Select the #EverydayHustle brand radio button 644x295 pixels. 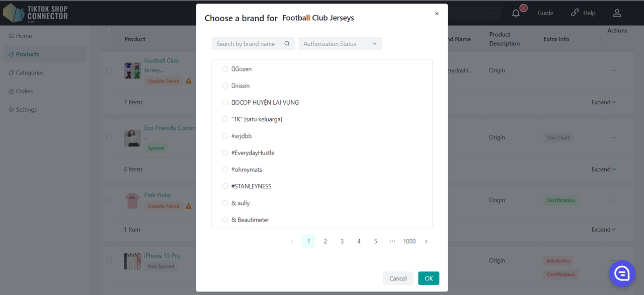pos(225,153)
